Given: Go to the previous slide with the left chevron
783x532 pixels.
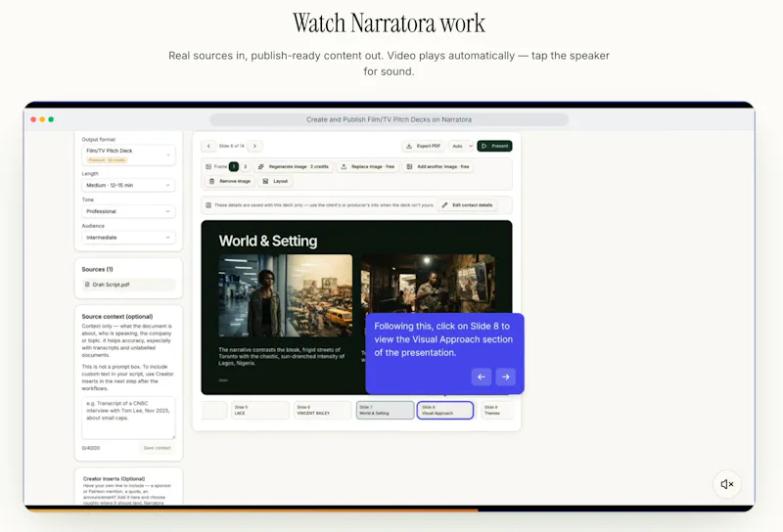Looking at the screenshot, I should pyautogui.click(x=208, y=147).
